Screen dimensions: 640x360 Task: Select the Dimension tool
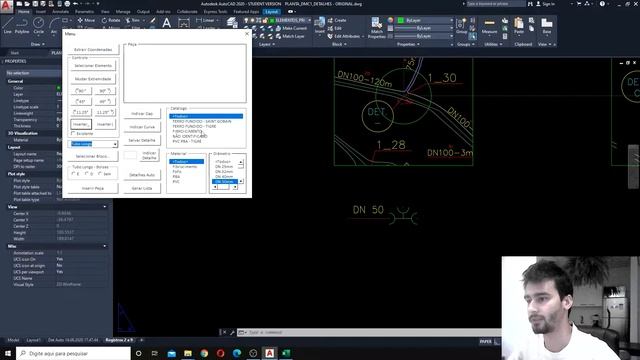(x=184, y=23)
